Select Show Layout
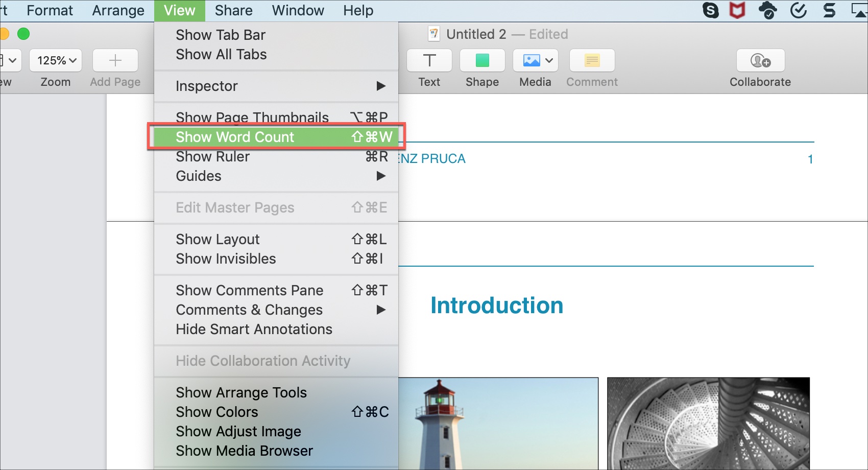The height and width of the screenshot is (470, 868). [276, 239]
